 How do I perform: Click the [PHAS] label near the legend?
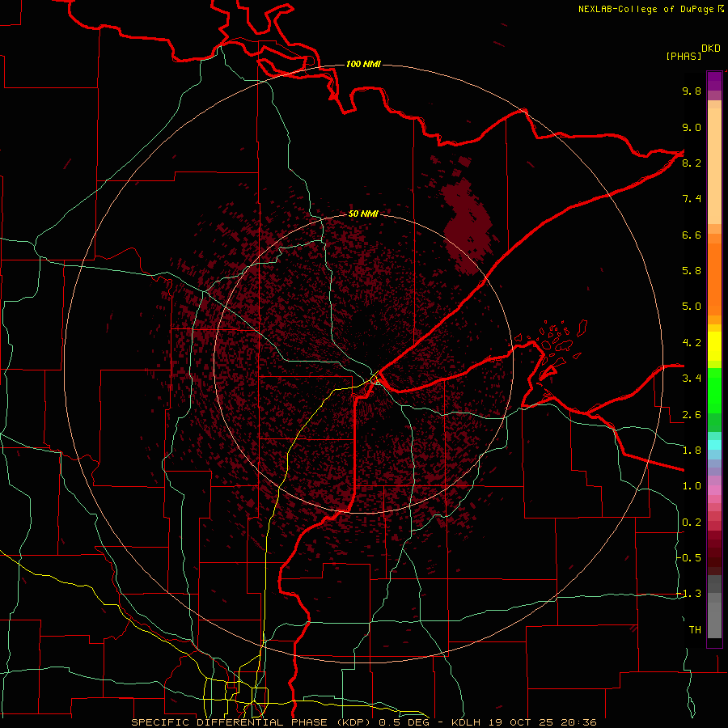[684, 56]
